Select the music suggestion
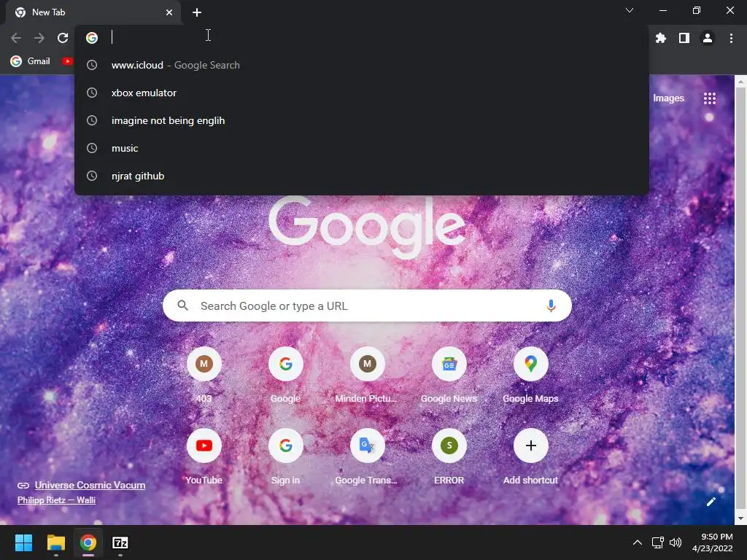This screenshot has height=560, width=747. click(x=362, y=148)
